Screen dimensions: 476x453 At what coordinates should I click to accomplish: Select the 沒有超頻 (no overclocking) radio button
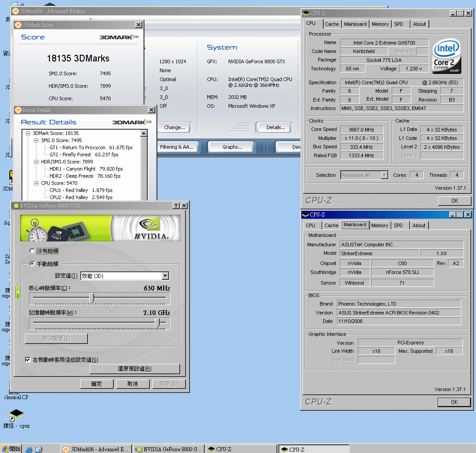[x=32, y=251]
